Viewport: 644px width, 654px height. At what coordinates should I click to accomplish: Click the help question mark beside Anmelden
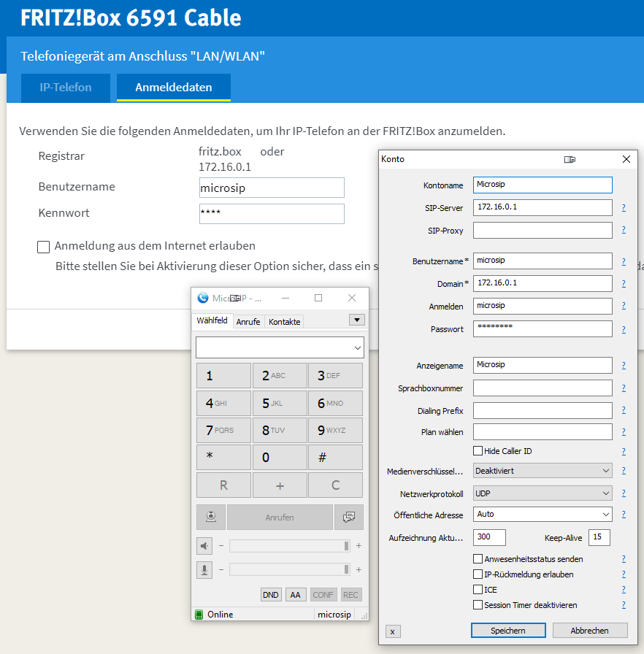point(624,306)
